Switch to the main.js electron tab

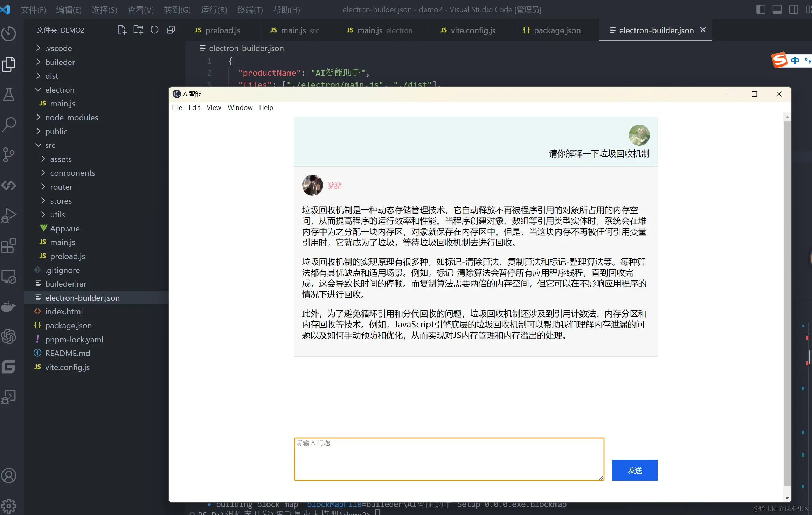(x=384, y=30)
